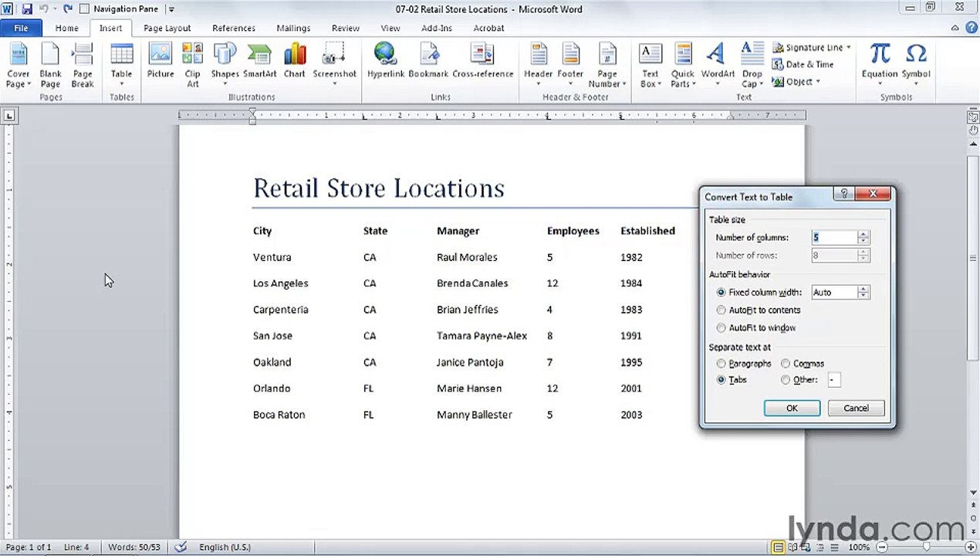980x556 pixels.
Task: Open the Quick Parts menu
Action: pyautogui.click(x=683, y=66)
